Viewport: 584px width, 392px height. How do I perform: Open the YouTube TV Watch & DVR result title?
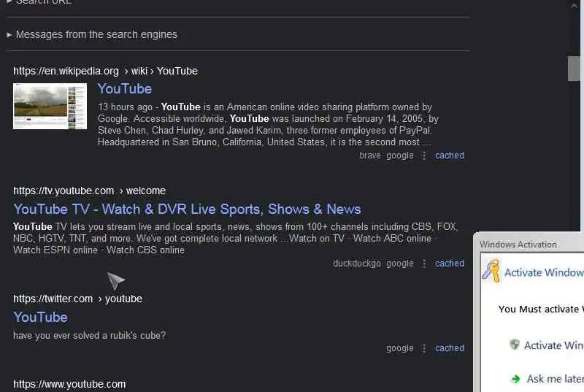point(187,210)
